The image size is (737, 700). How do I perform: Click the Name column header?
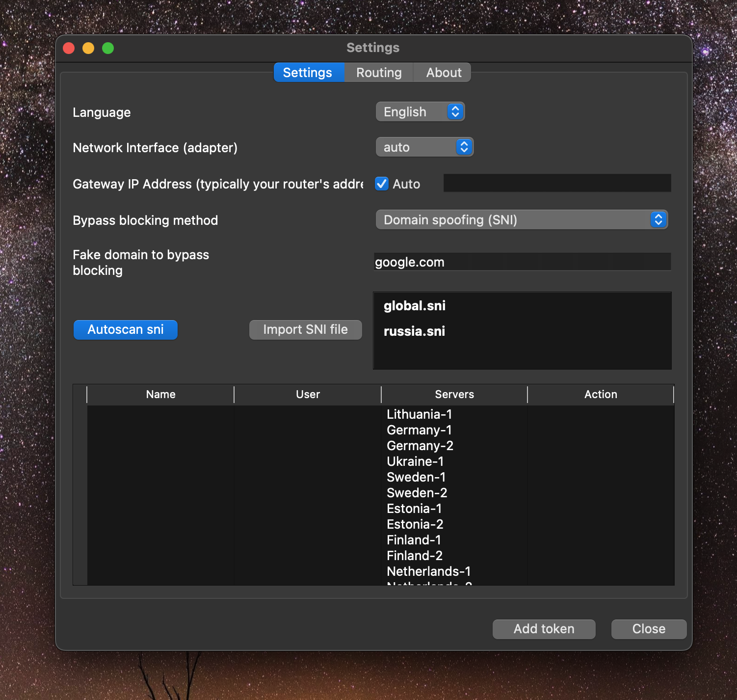pos(160,395)
